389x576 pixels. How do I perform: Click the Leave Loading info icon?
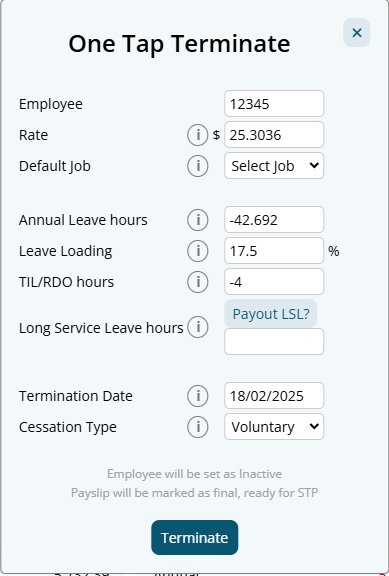click(198, 251)
